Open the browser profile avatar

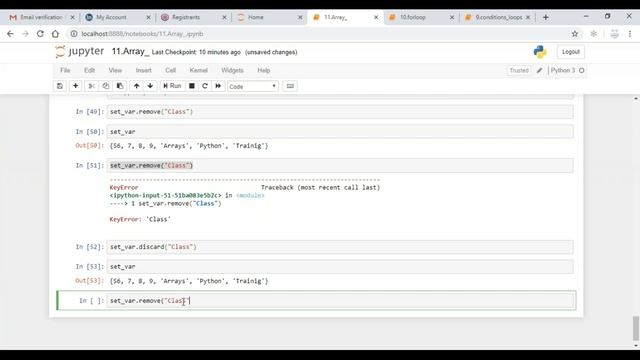pos(614,34)
